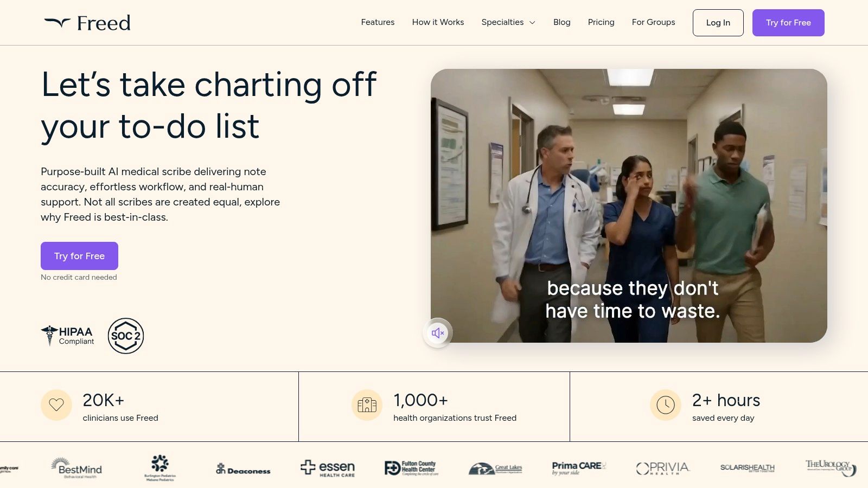Click the HIPAA Compliant badge
The height and width of the screenshot is (488, 868).
pos(68,336)
